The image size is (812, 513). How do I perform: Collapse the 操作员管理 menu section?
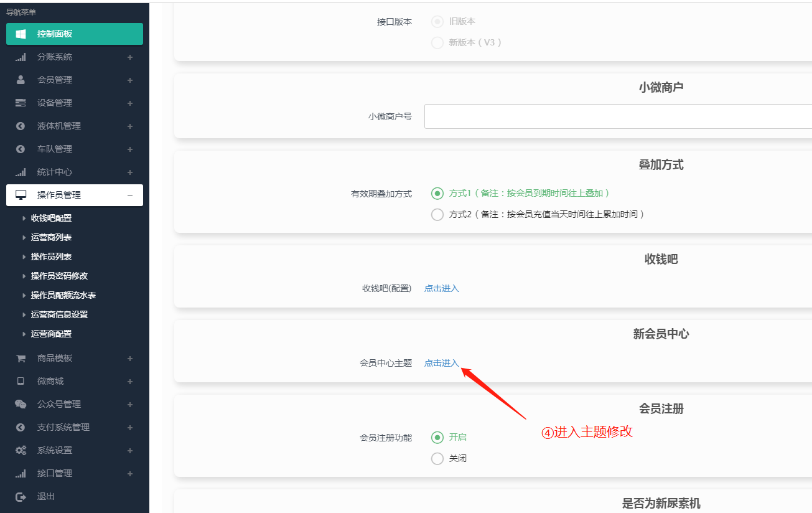130,195
